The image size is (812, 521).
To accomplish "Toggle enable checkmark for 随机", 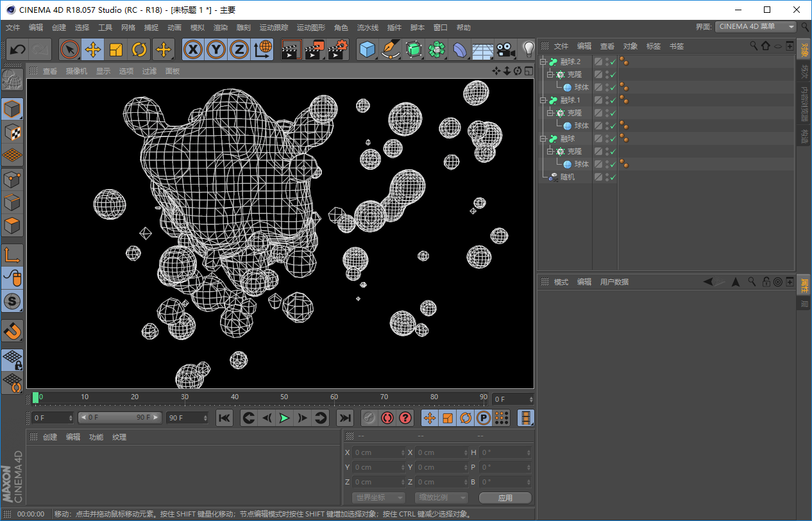I will pos(613,178).
